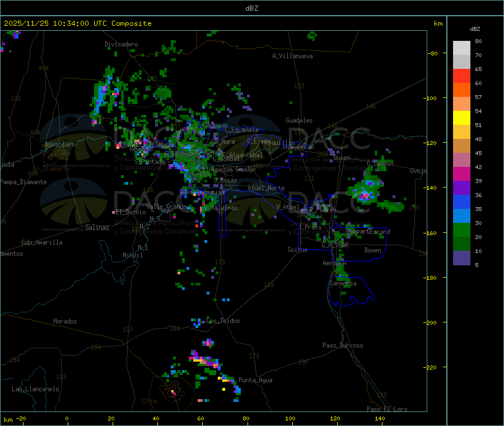This screenshot has height=426, width=504.
Task: Click the 'V_Atuel' location label
Action: click(288, 207)
